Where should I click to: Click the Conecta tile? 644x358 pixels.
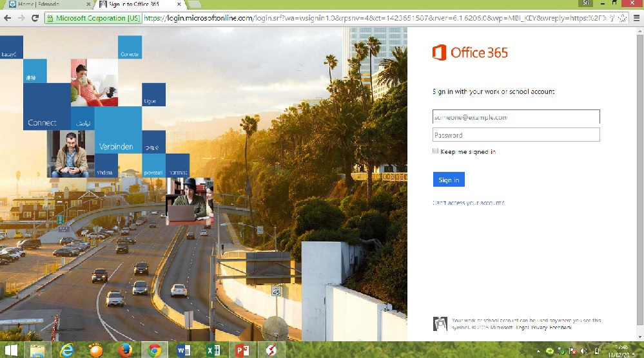click(x=130, y=47)
